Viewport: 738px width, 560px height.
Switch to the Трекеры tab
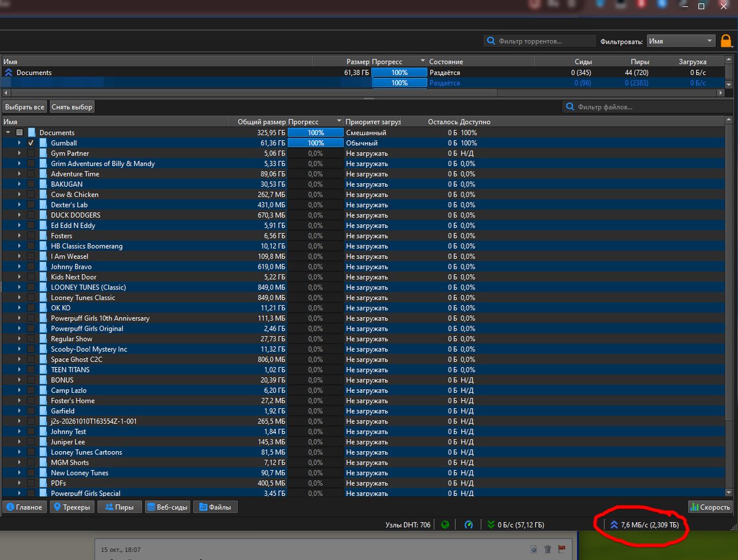(73, 507)
